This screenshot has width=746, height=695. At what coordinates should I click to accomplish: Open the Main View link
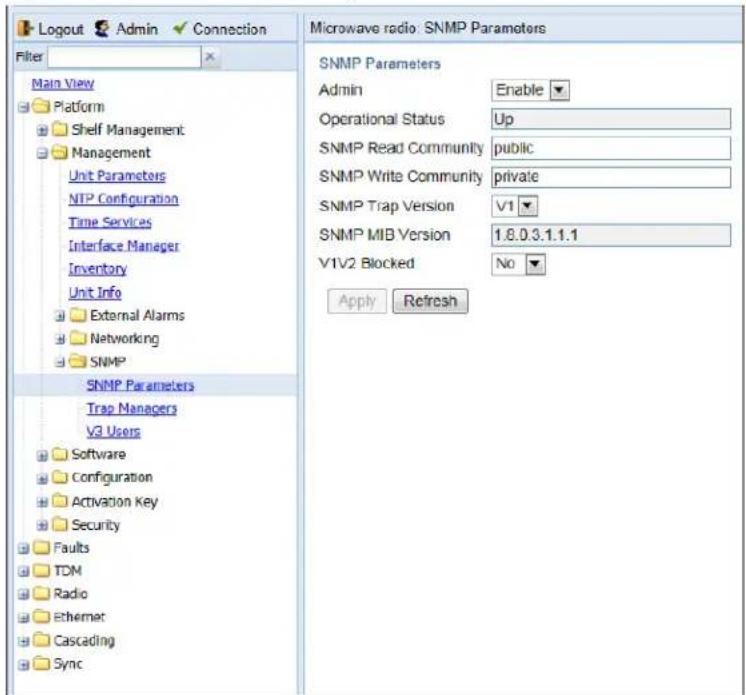click(63, 83)
